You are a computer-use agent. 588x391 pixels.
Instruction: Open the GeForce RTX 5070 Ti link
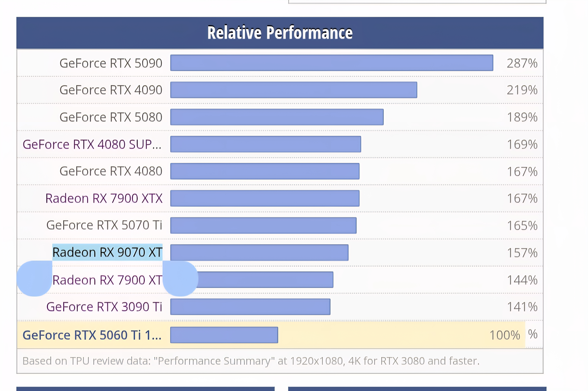click(x=104, y=225)
